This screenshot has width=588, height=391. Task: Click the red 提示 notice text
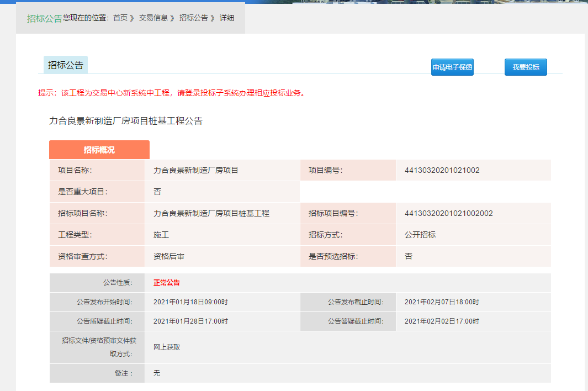click(171, 93)
